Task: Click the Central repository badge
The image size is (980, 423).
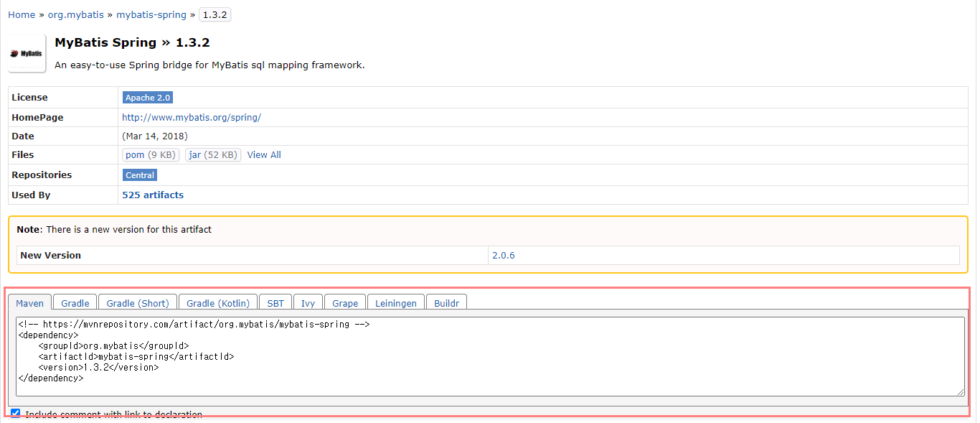Action: point(140,175)
